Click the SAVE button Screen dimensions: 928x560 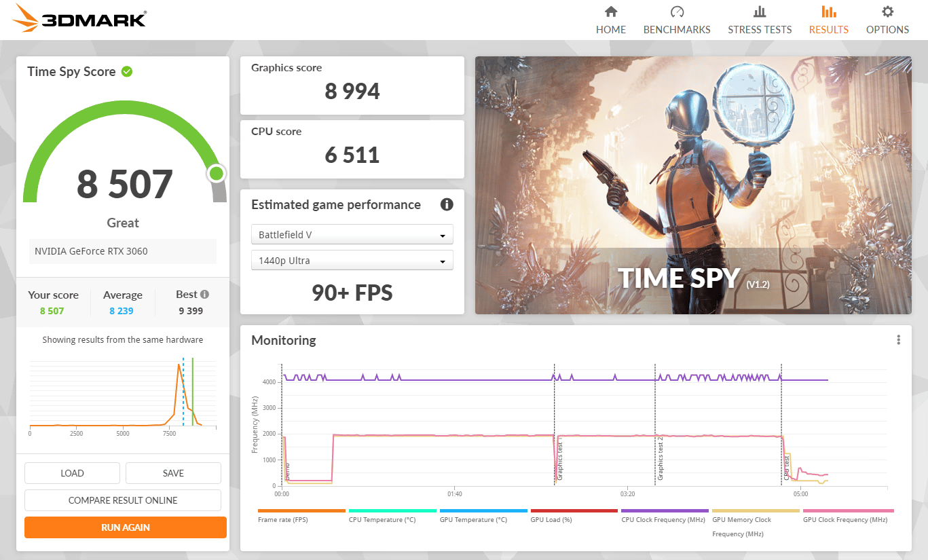(x=173, y=473)
